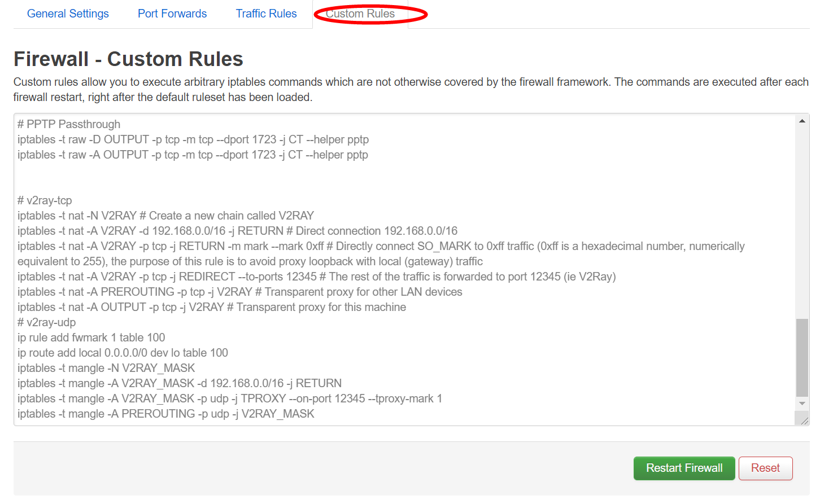
Task: Click the '# PPTP Passthrough' comment line
Action: pyautogui.click(x=69, y=124)
